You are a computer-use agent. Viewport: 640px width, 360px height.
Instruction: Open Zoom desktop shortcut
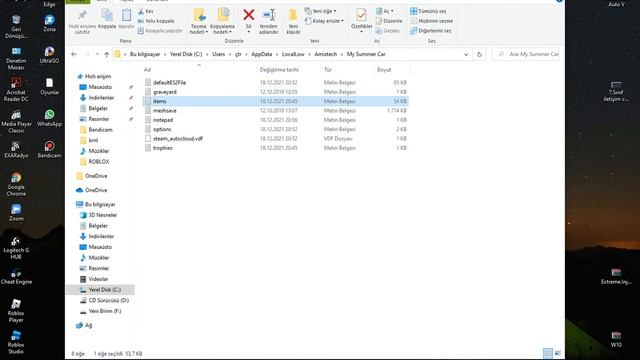(16, 212)
